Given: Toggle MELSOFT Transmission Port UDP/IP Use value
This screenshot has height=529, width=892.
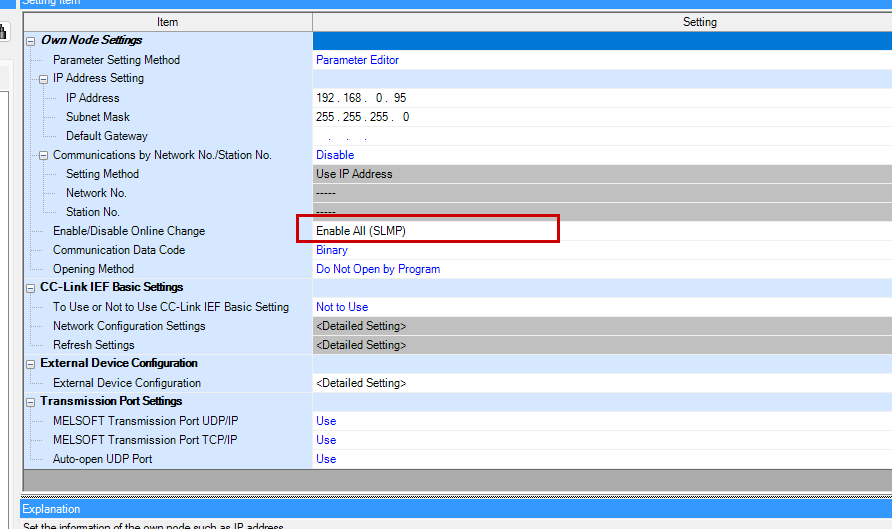Looking at the screenshot, I should 326,421.
